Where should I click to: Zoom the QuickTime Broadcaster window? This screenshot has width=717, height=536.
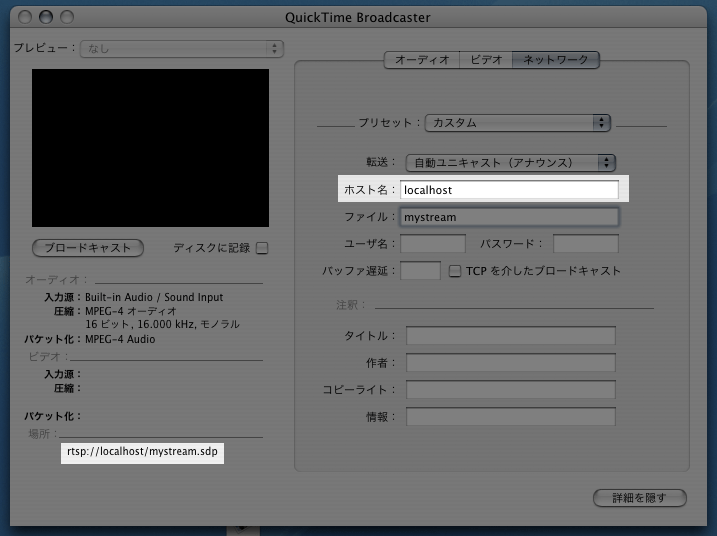click(x=67, y=17)
